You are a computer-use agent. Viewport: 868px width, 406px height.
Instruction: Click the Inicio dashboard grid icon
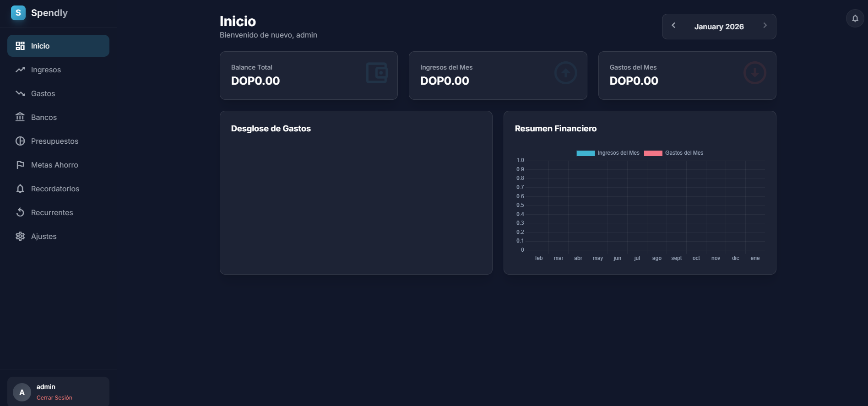[x=20, y=46]
